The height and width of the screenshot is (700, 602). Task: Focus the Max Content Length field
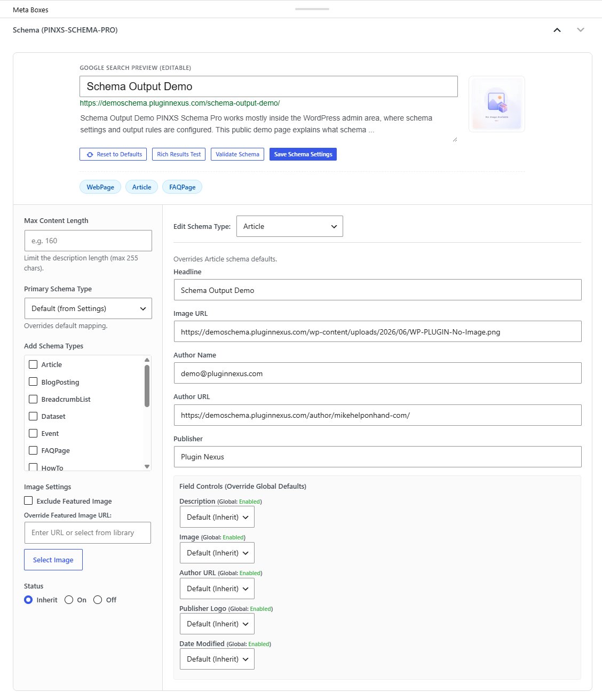pos(88,241)
